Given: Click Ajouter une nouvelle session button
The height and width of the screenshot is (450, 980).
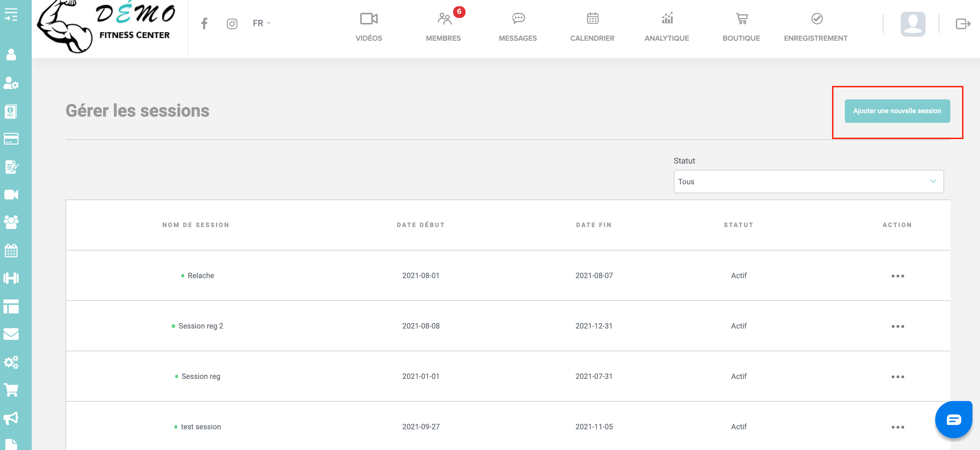Looking at the screenshot, I should click(897, 111).
